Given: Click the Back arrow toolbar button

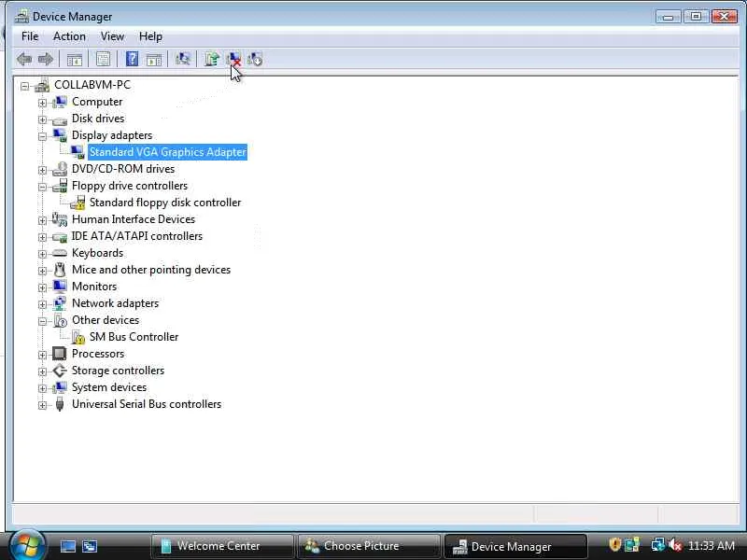Looking at the screenshot, I should click(24, 59).
